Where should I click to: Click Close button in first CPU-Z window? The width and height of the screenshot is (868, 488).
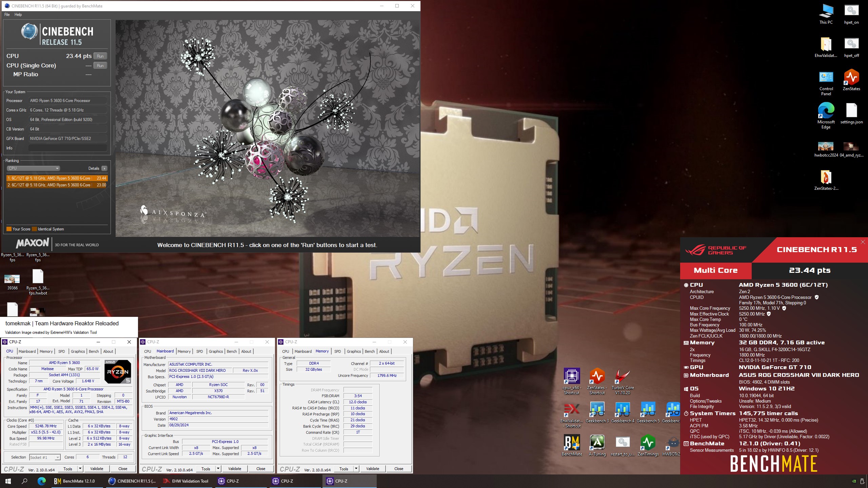(x=123, y=469)
